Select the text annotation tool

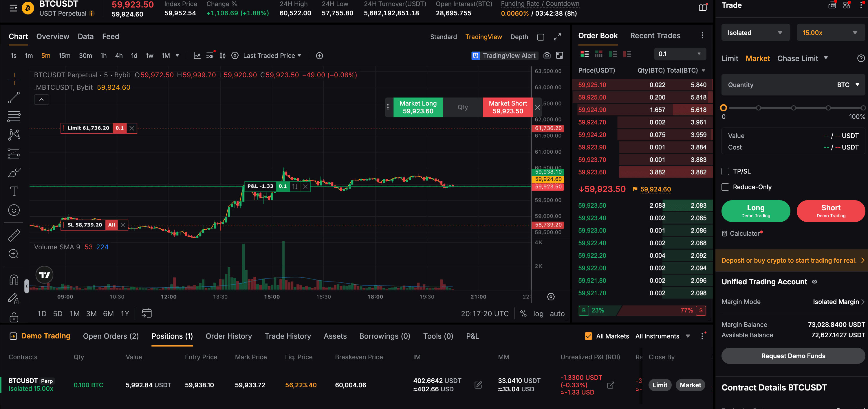tap(14, 191)
